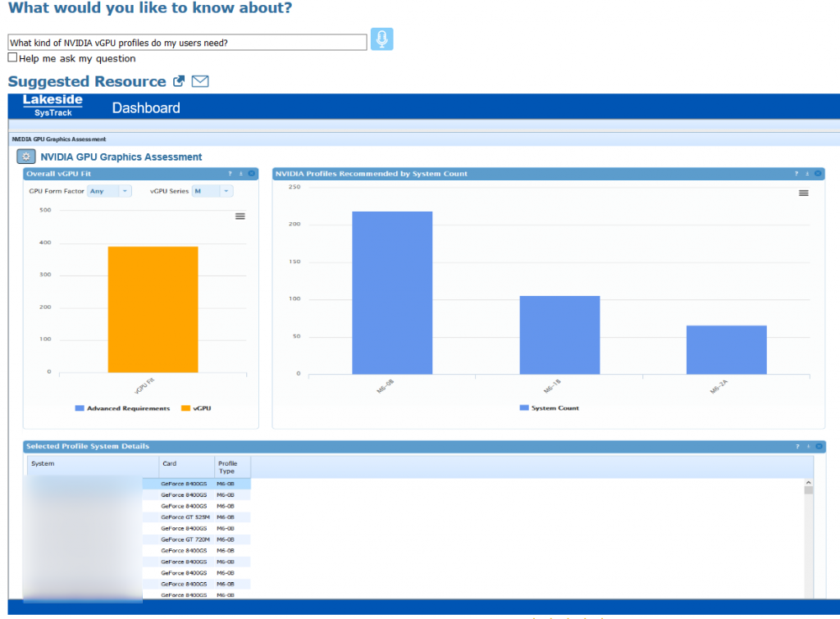Click the NVIDIA GPU Graphics Assessment page heading

(x=121, y=157)
